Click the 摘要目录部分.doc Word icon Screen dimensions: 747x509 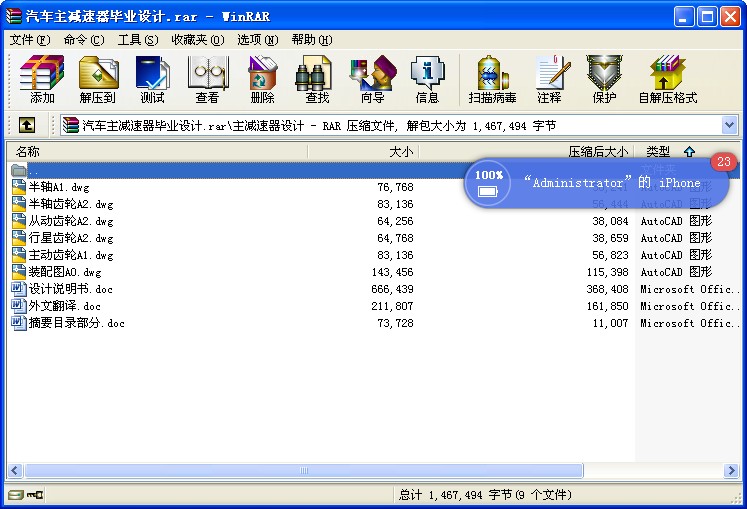point(19,323)
